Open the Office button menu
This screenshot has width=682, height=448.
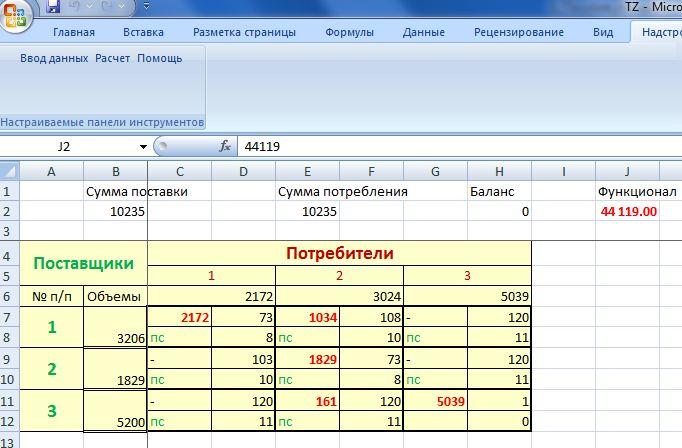[14, 16]
